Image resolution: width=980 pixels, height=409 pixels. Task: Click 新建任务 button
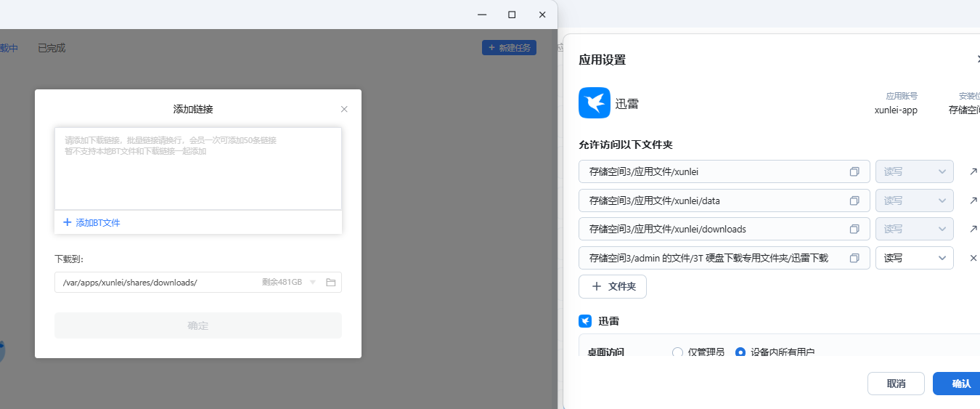point(509,48)
